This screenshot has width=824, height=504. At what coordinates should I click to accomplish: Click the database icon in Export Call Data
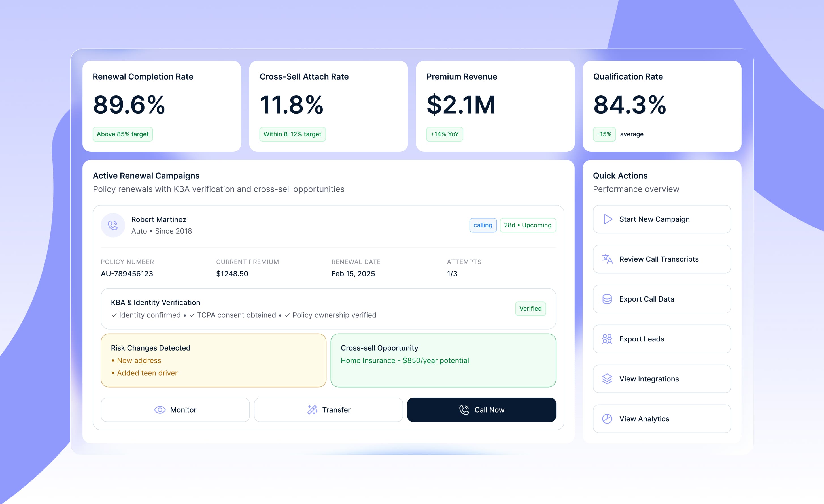pyautogui.click(x=607, y=299)
